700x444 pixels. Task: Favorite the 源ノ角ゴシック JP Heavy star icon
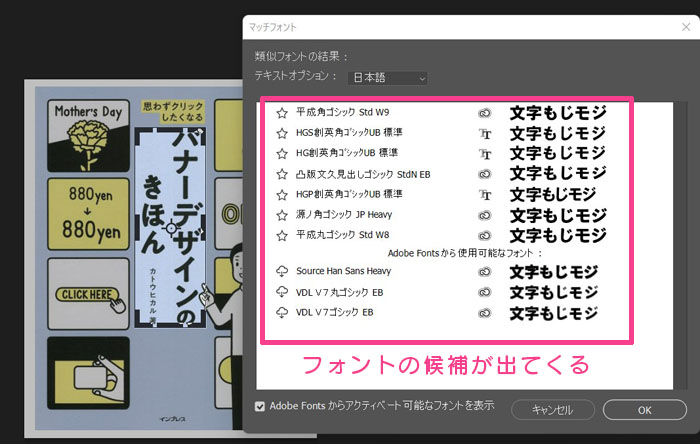[282, 215]
